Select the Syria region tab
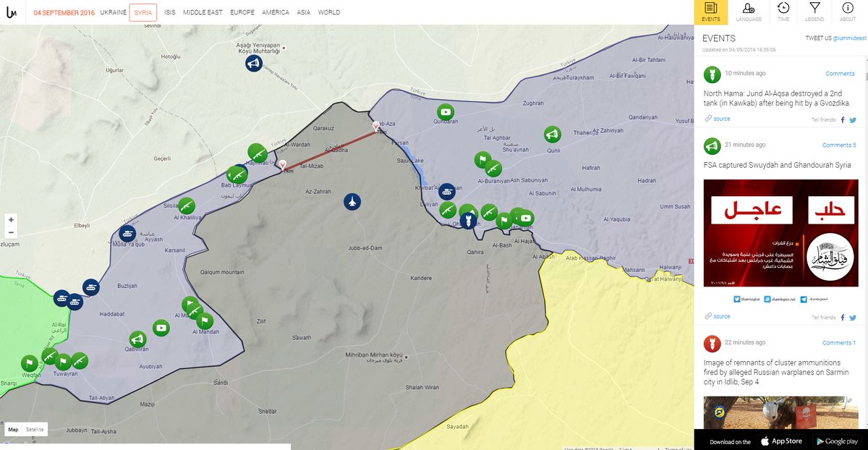This screenshot has width=868, height=450. (143, 12)
